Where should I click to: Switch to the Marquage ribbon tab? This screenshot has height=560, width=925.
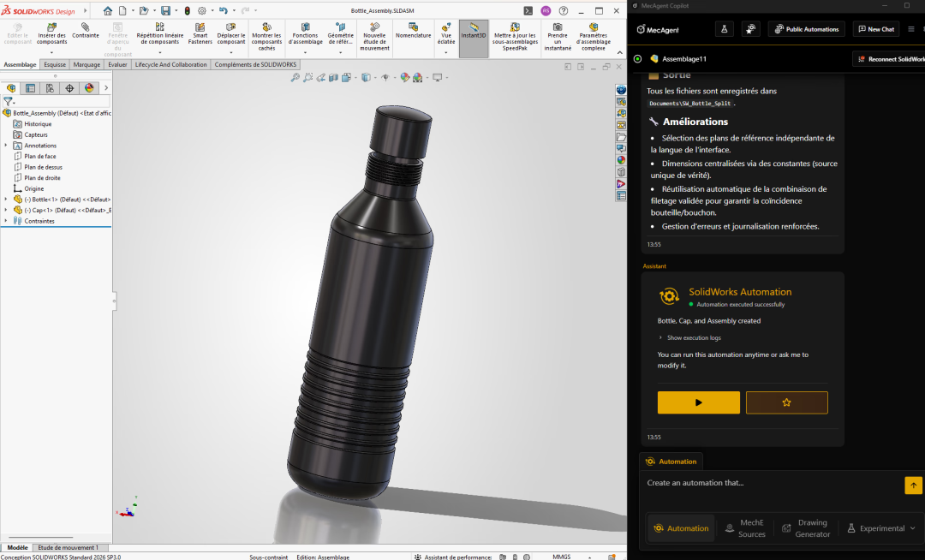[x=87, y=64]
